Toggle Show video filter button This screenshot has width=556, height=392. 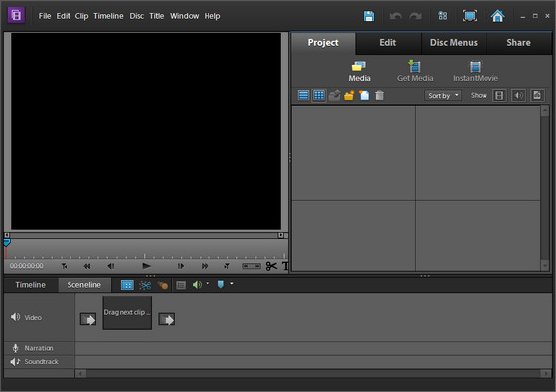(x=499, y=95)
